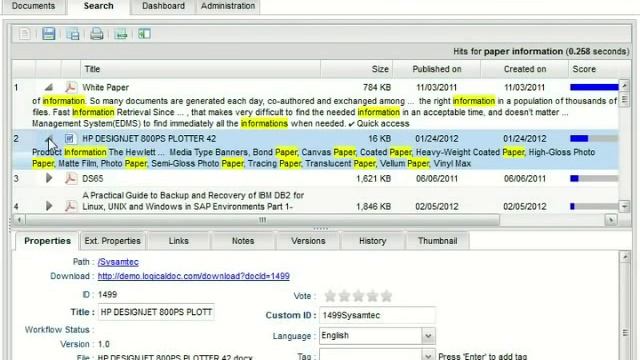Select the Practical Guide to Backup title
Screen dimensions: 640x360
(193, 201)
